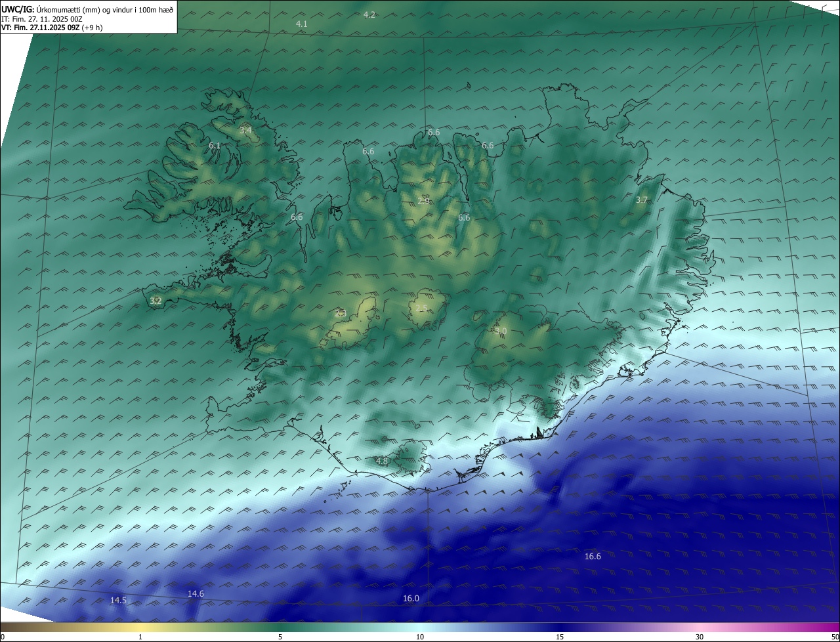Click the 16.0 value label
Screen dimensions: 840x642
click(x=411, y=598)
